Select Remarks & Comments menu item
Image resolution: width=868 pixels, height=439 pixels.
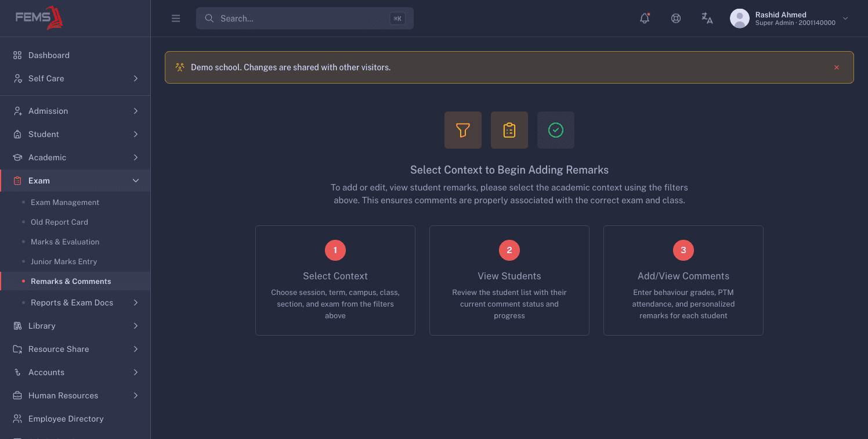click(x=75, y=281)
